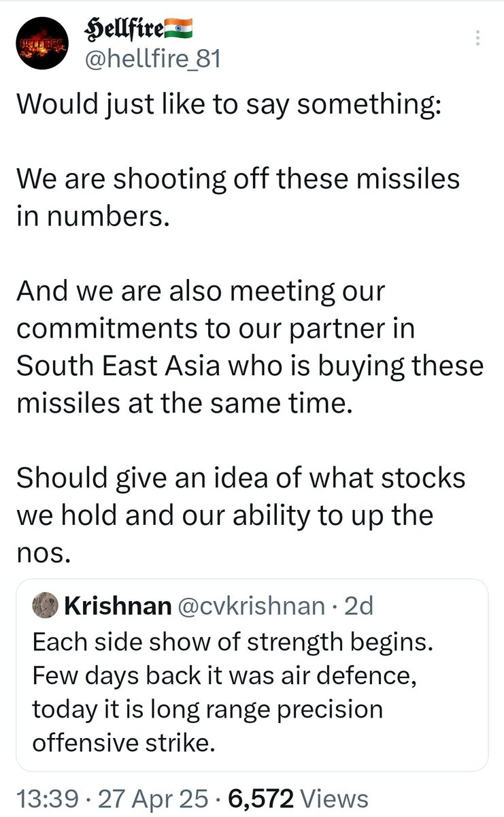Open the three-dot more options menu
Image resolution: width=504 pixels, height=817 pixels.
tap(478, 37)
